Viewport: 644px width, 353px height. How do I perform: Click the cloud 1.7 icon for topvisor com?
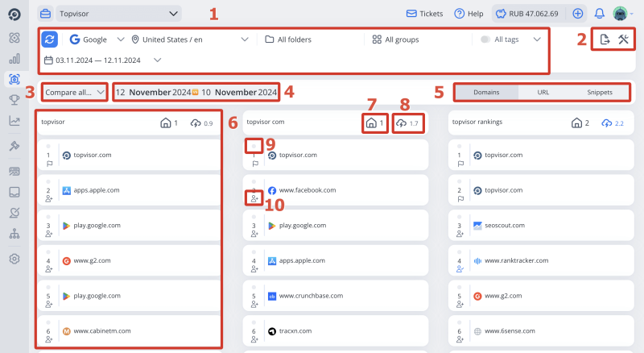coord(401,123)
